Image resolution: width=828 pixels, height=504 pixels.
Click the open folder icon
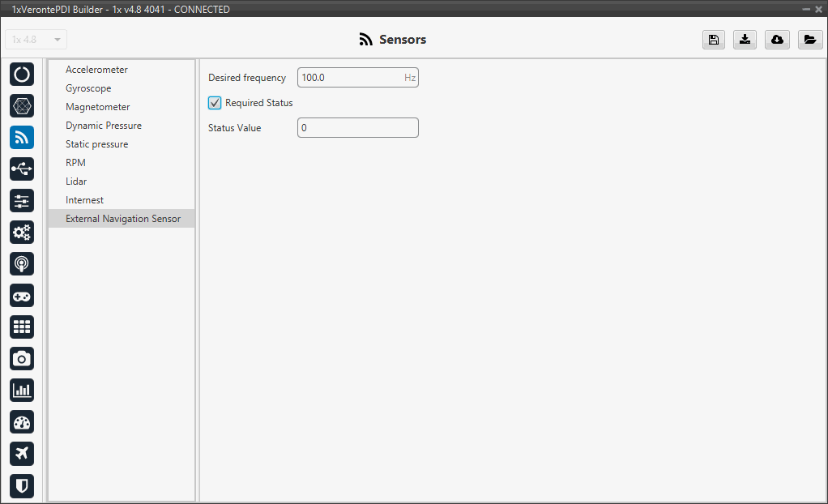[809, 40]
